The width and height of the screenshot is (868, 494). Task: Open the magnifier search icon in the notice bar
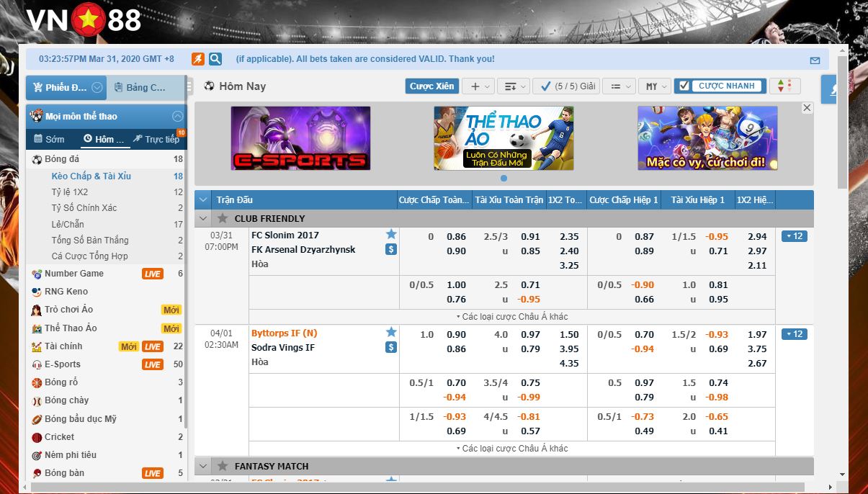click(x=215, y=59)
